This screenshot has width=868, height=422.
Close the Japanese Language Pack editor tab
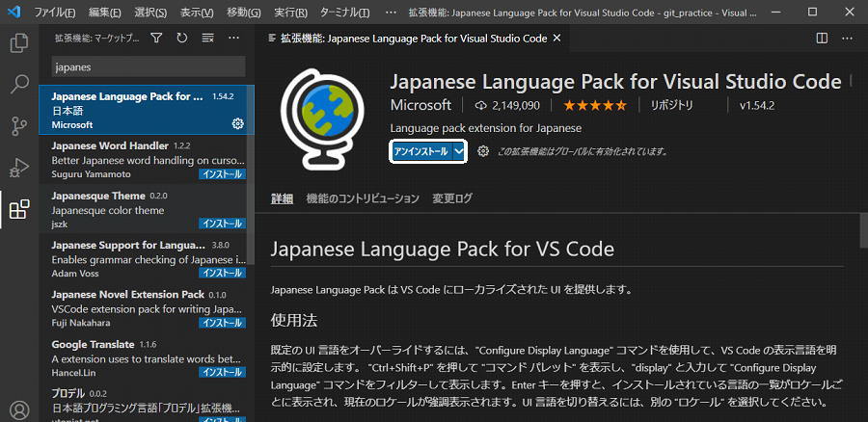click(x=556, y=39)
